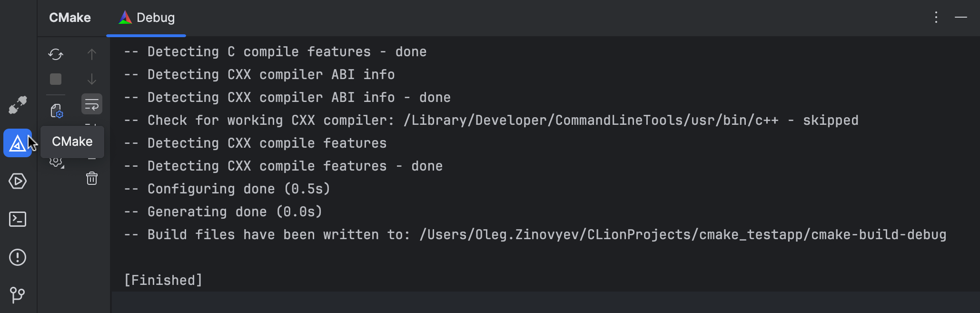Image resolution: width=980 pixels, height=313 pixels.
Task: Open the Run tool window from the sidebar
Action: 18,181
